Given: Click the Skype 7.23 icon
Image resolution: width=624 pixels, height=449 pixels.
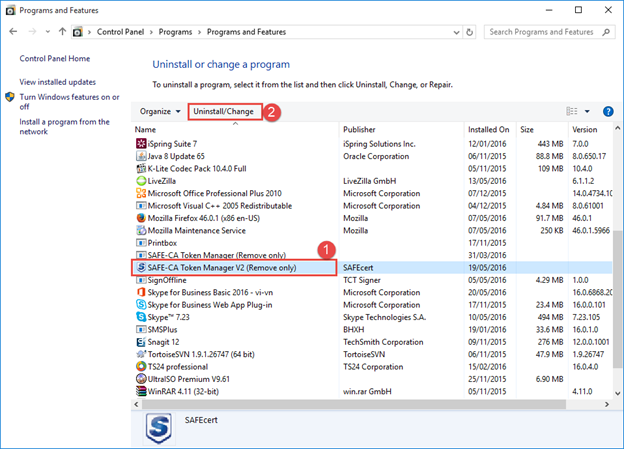Looking at the screenshot, I should [x=141, y=317].
